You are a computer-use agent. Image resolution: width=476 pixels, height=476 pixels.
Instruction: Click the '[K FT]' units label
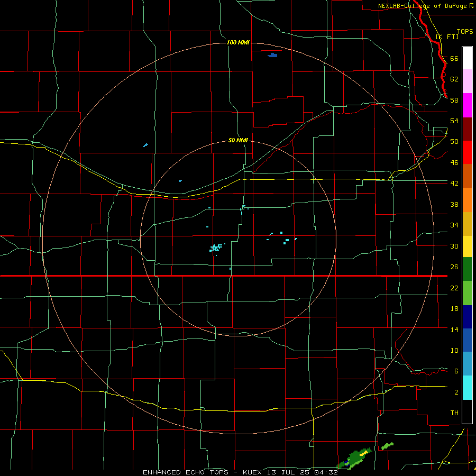coord(447,37)
